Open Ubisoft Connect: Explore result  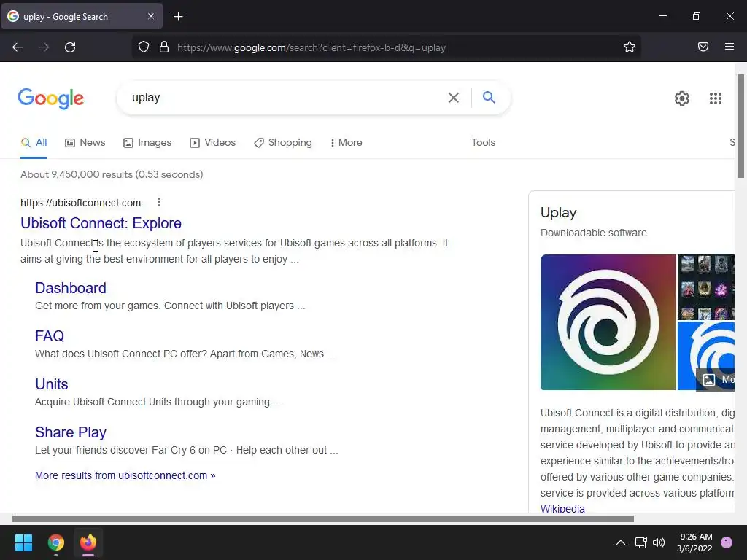(x=101, y=223)
